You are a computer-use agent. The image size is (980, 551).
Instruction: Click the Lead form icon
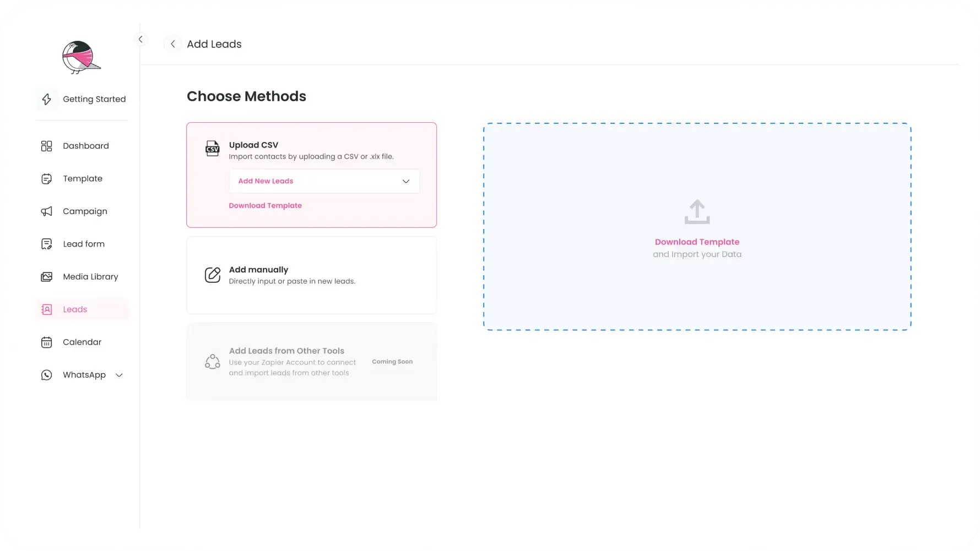point(47,244)
